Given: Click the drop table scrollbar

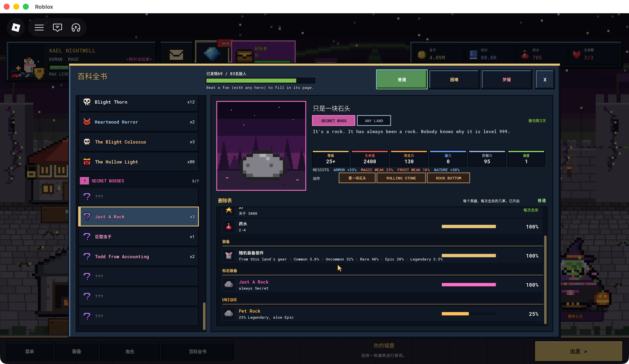Looking at the screenshot, I should [545, 279].
